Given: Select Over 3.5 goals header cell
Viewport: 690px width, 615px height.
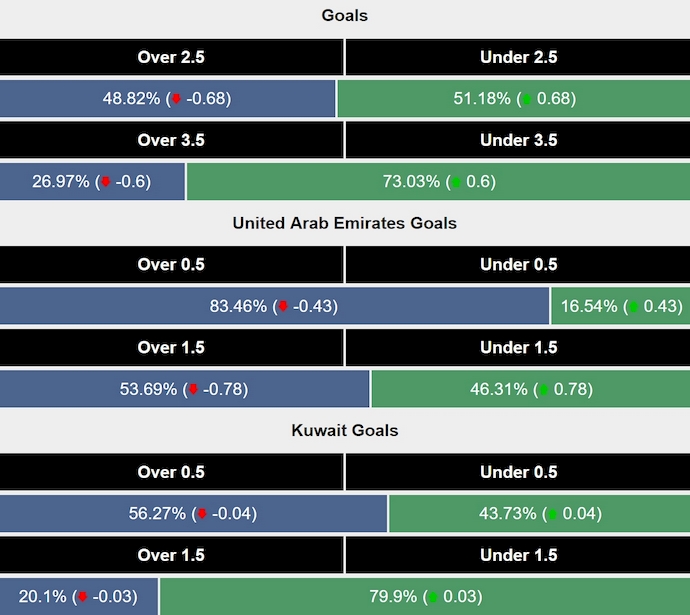Looking at the screenshot, I should tap(171, 140).
